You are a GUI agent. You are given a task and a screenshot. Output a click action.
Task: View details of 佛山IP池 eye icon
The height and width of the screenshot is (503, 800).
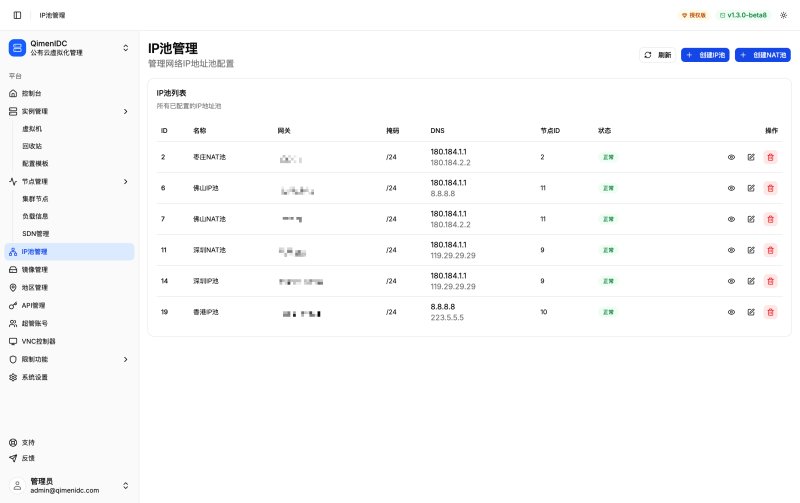click(x=731, y=188)
